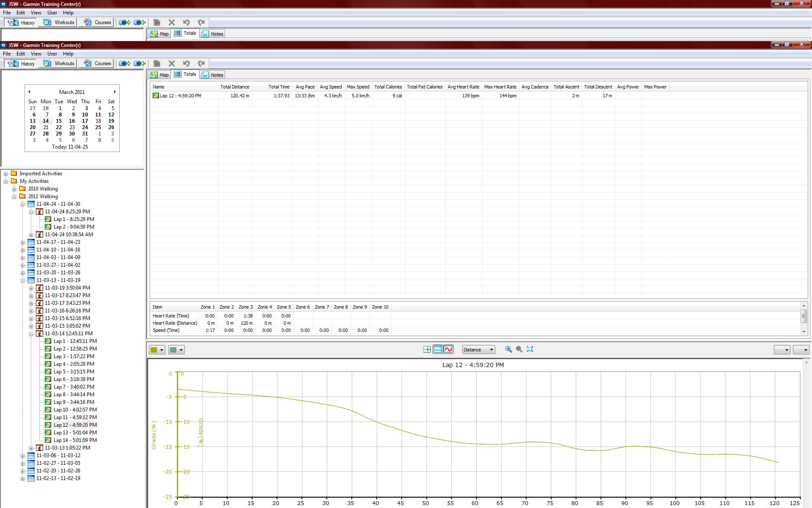The width and height of the screenshot is (812, 508).
Task: Click the 11-04-24 8:25:29 PM activity icon
Action: tap(39, 212)
